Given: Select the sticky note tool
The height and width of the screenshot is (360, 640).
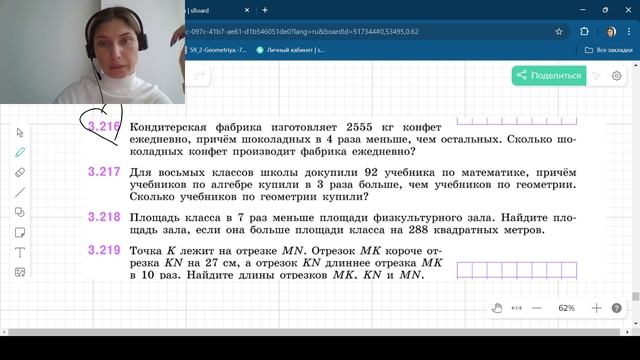Looking at the screenshot, I should [20, 232].
